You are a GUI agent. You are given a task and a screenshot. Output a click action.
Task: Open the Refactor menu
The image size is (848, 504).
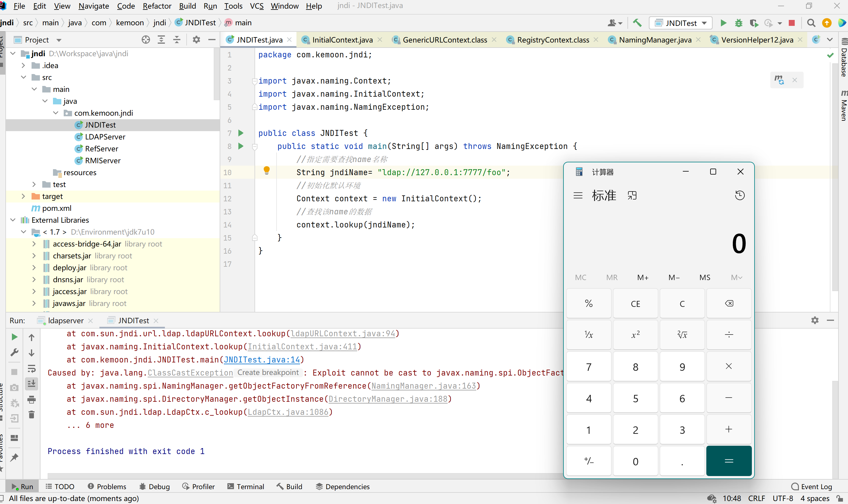coord(157,6)
